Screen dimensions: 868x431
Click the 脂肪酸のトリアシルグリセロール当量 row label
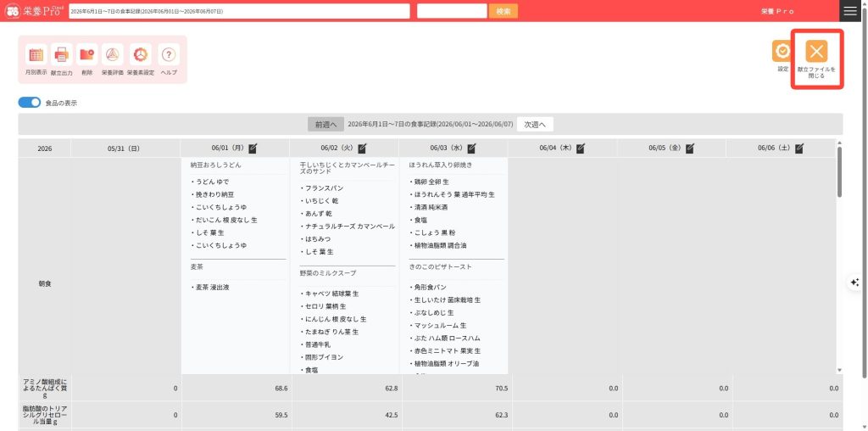tap(45, 414)
